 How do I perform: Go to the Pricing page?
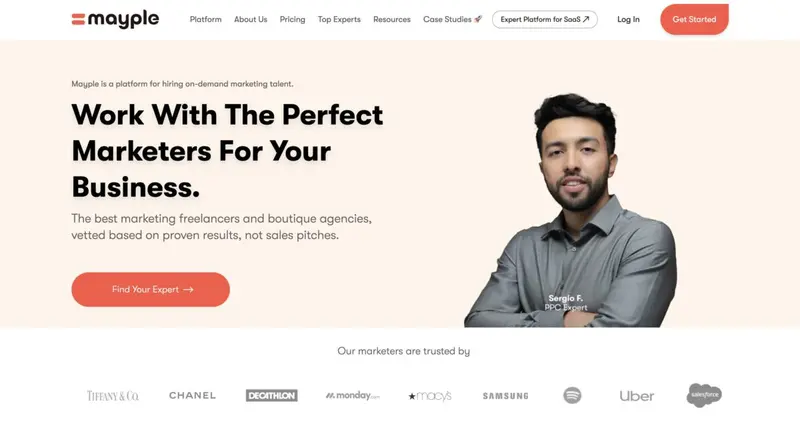(292, 19)
